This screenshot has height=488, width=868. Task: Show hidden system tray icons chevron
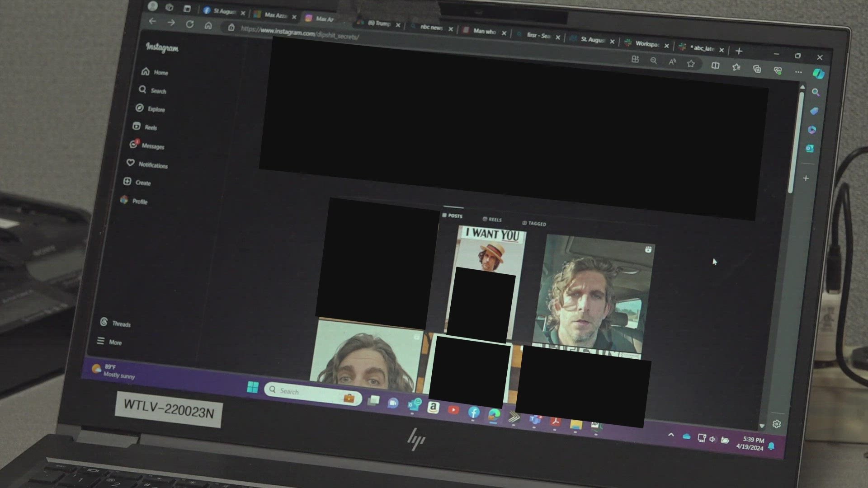click(x=671, y=435)
